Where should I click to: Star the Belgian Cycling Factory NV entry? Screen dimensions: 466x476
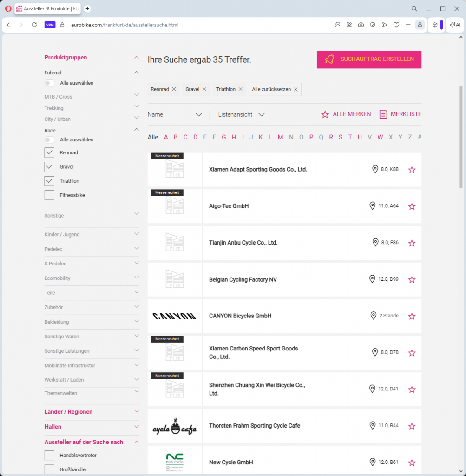[412, 279]
